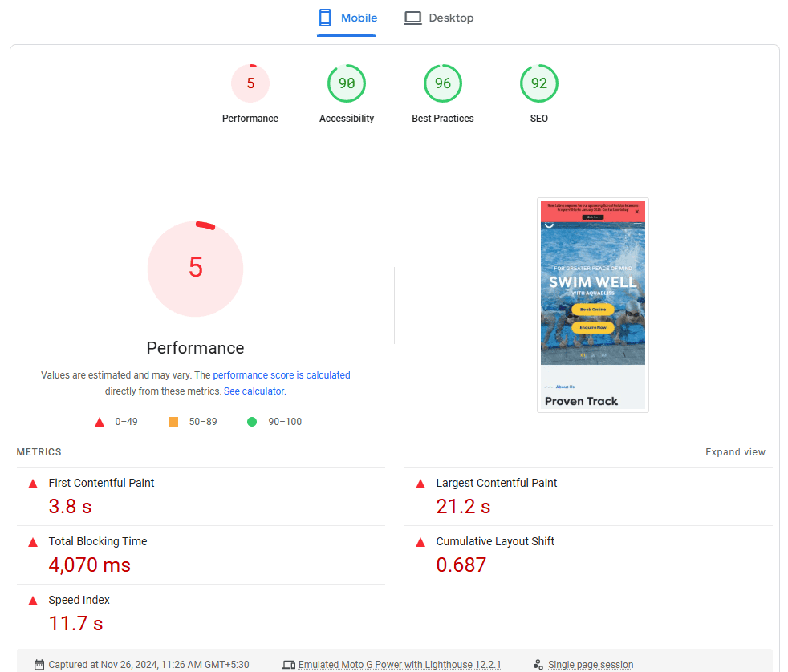
Task: Click the SEO score gauge showing 92
Action: [539, 84]
